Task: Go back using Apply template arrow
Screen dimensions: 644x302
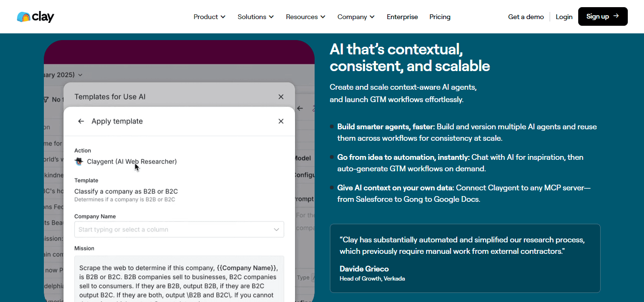Action: click(x=81, y=121)
